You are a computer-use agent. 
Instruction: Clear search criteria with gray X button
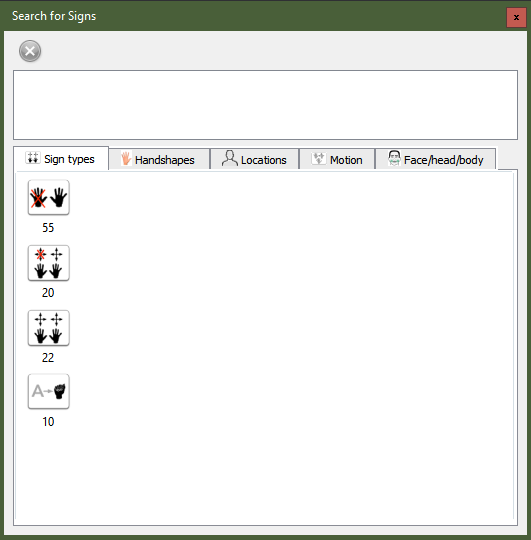click(30, 51)
